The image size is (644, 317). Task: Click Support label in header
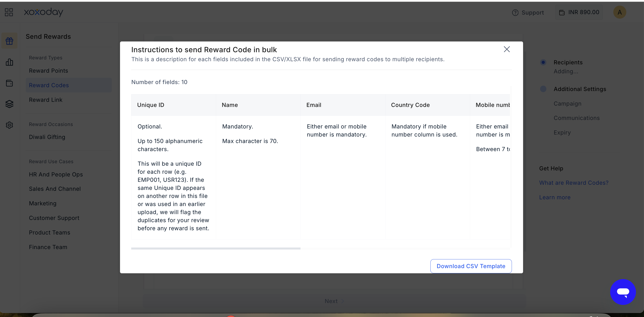[x=532, y=13]
